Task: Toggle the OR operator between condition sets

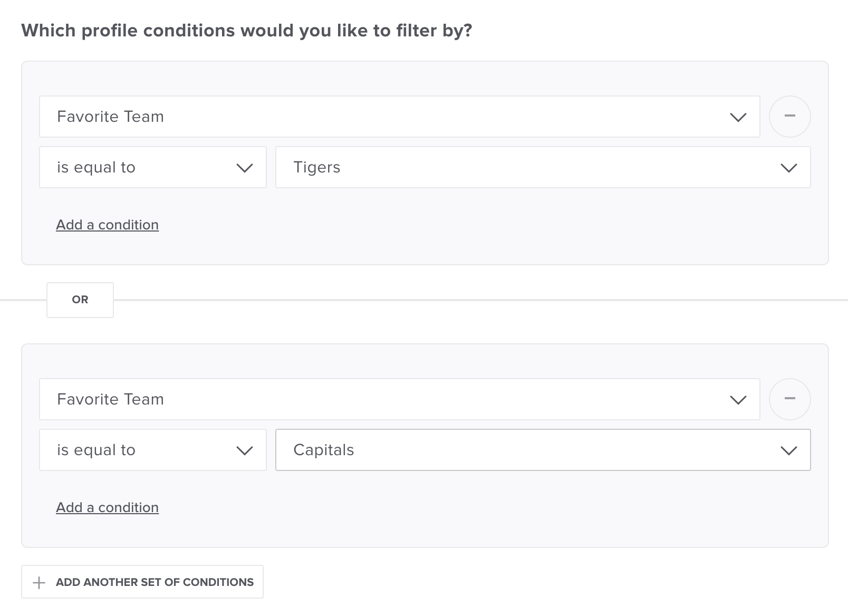Action: coord(80,300)
